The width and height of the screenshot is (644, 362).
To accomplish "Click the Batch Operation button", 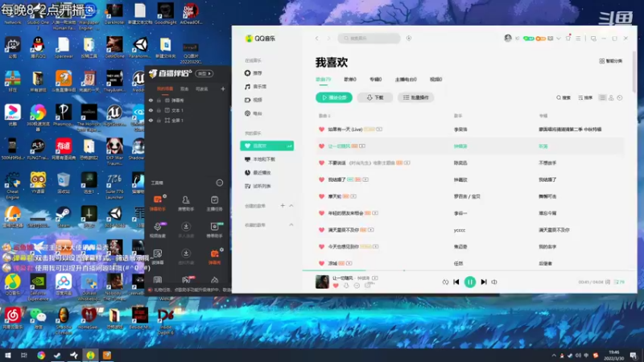I will click(415, 97).
